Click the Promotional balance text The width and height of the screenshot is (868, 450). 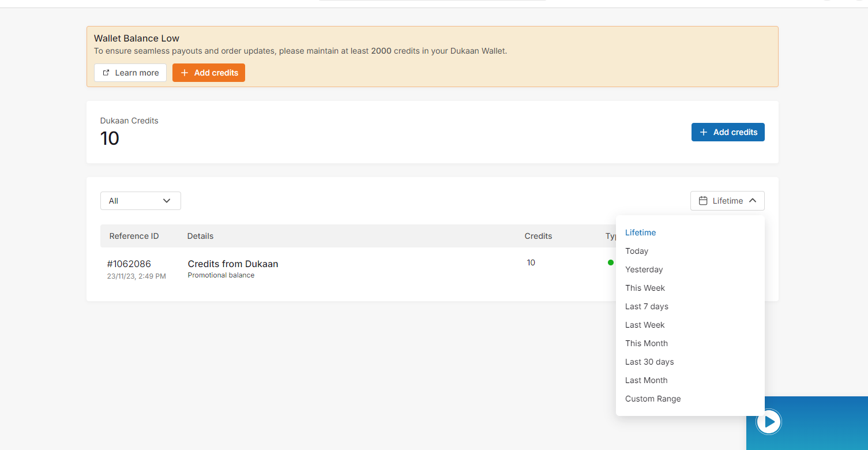pos(221,275)
